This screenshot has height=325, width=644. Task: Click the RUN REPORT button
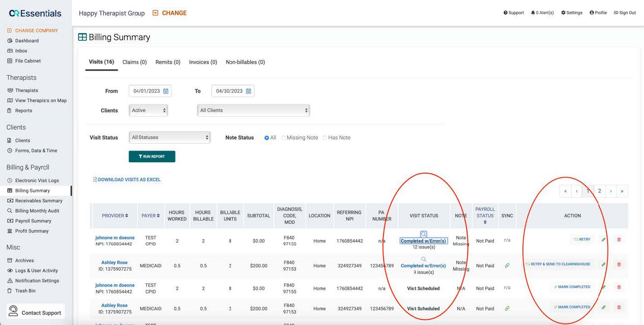point(152,156)
